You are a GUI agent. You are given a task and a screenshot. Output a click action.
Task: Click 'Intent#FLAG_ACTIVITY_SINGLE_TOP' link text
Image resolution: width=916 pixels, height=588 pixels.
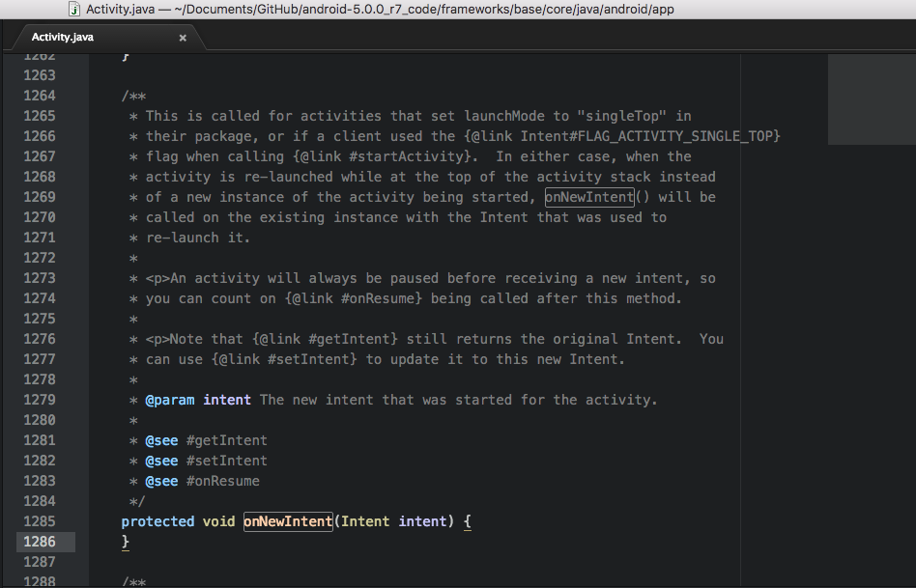[646, 137]
